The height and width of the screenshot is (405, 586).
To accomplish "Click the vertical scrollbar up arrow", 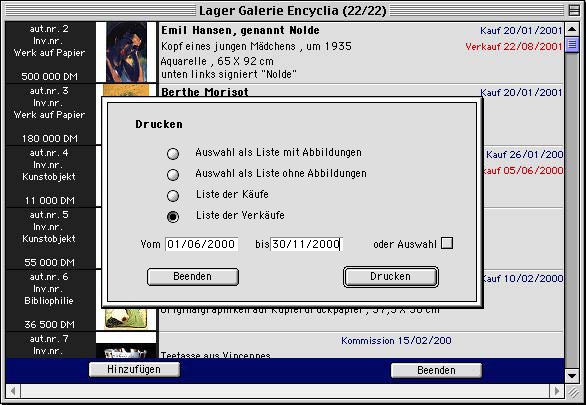I will [572, 29].
